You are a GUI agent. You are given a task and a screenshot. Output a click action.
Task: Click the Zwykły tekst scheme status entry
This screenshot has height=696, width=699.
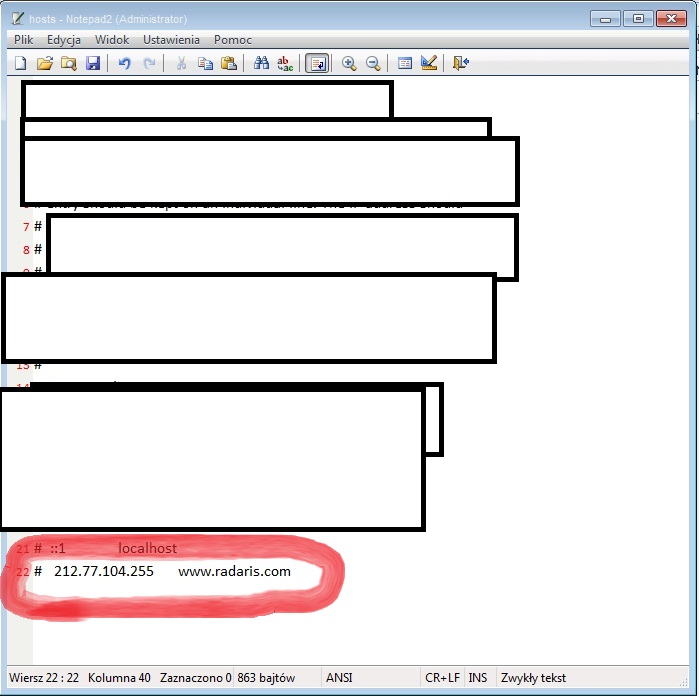coord(533,678)
